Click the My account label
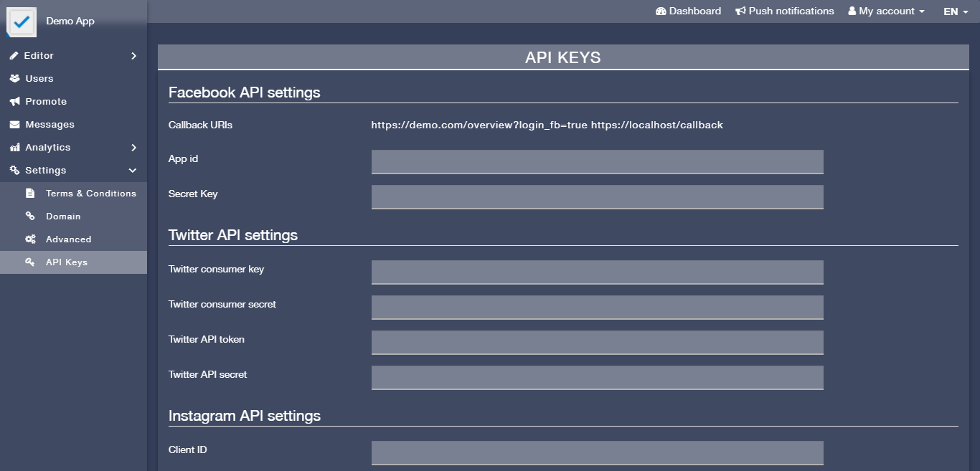Viewport: 980px width, 471px height. pyautogui.click(x=887, y=11)
